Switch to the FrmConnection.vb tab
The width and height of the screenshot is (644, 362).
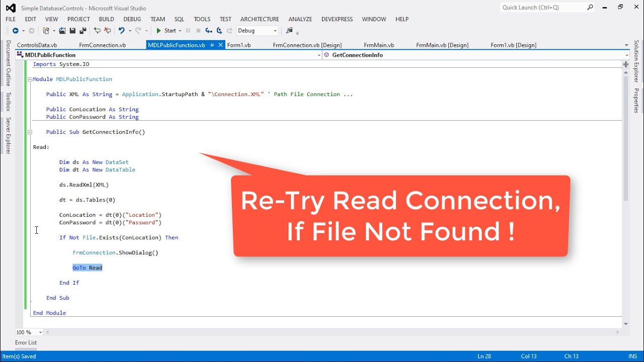point(103,45)
